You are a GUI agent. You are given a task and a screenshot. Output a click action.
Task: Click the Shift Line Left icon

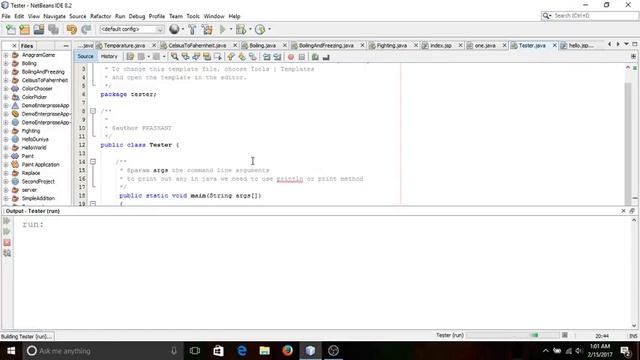click(x=267, y=57)
